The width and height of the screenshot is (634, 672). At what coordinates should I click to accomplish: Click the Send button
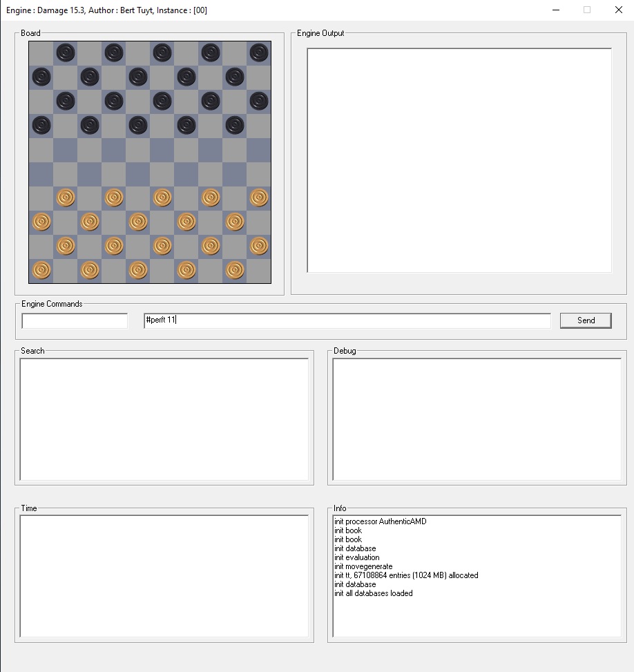click(585, 320)
